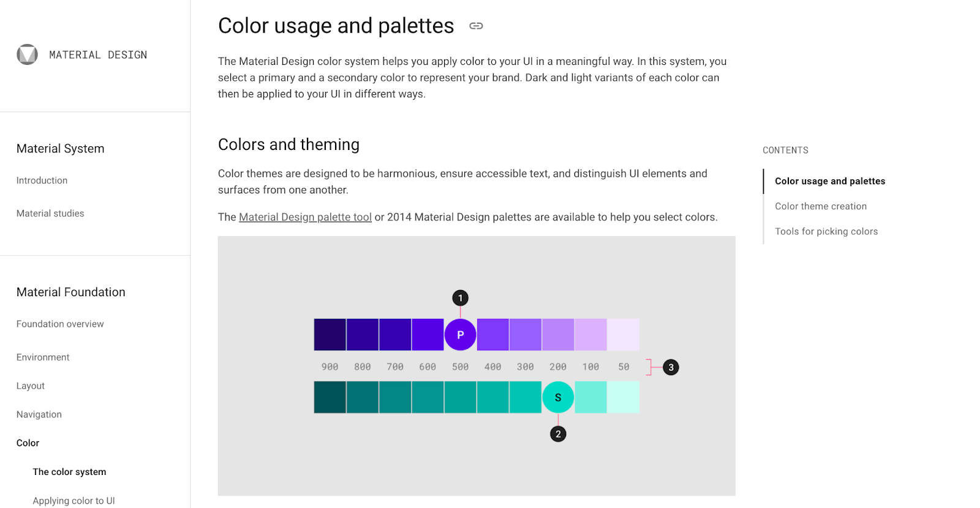Image resolution: width=980 pixels, height=508 pixels.
Task: Expand the Color section in sidebar
Action: 28,443
